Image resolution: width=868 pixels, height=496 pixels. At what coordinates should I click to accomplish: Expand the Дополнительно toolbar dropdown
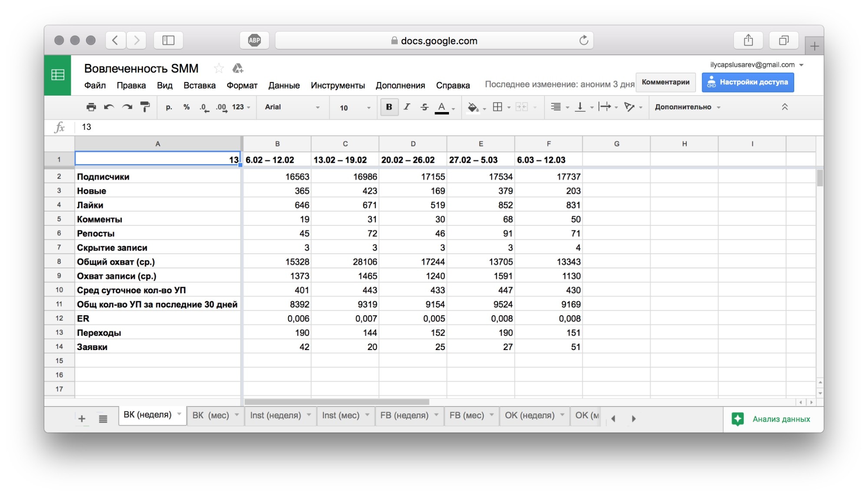(687, 107)
